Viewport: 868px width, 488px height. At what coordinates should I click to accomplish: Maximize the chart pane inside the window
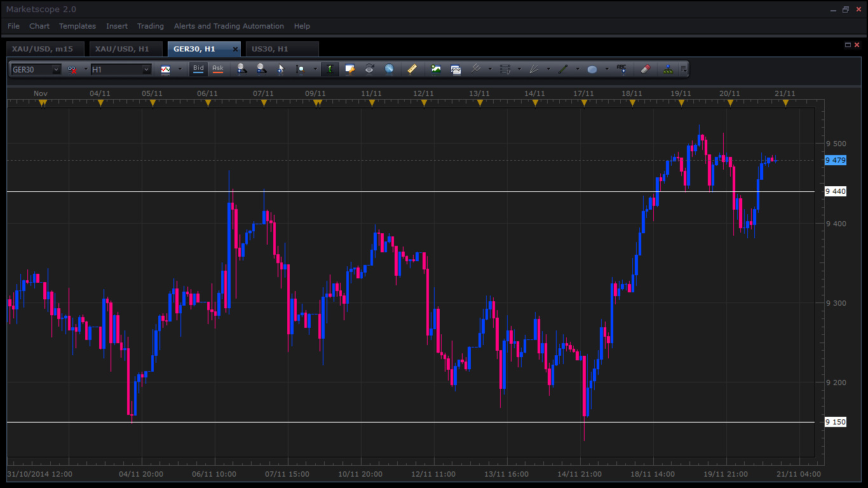pyautogui.click(x=848, y=44)
